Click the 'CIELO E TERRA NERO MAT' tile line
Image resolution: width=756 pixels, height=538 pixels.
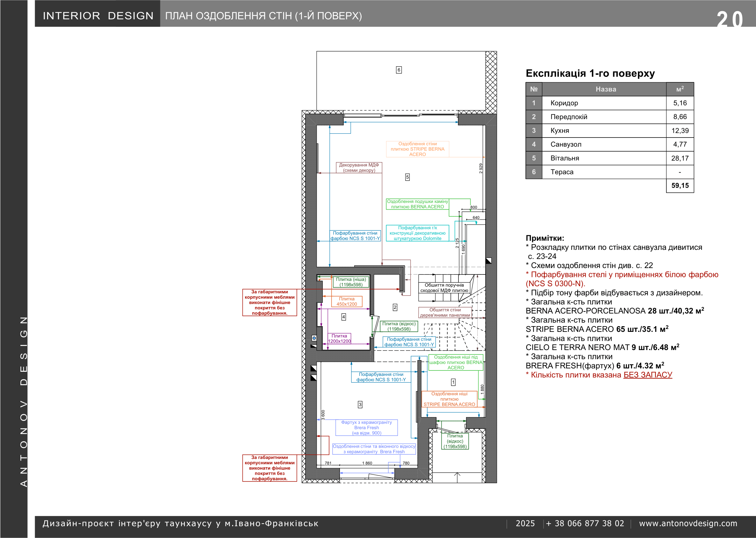click(x=602, y=347)
